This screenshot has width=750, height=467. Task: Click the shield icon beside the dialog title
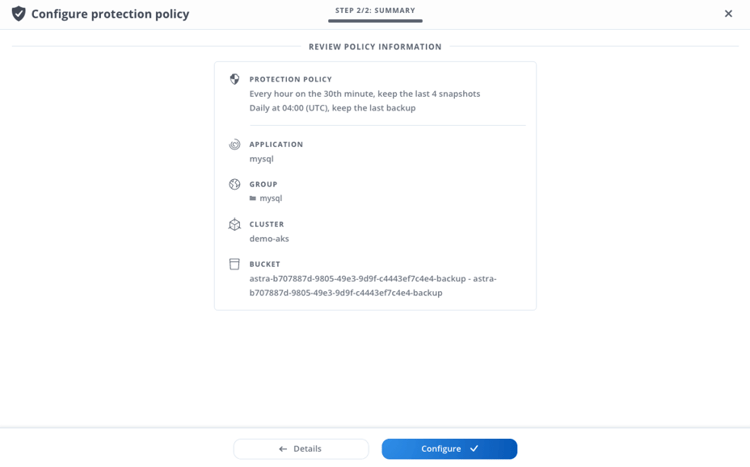pos(18,14)
